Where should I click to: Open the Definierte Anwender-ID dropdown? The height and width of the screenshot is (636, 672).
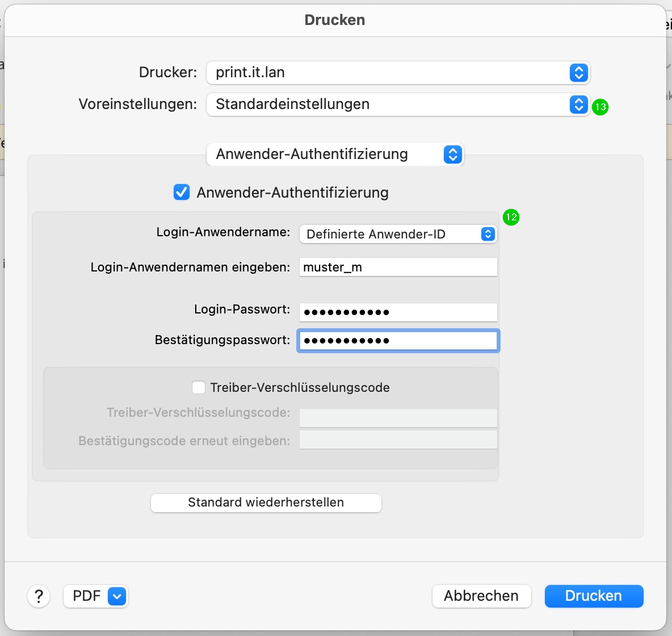(x=392, y=234)
